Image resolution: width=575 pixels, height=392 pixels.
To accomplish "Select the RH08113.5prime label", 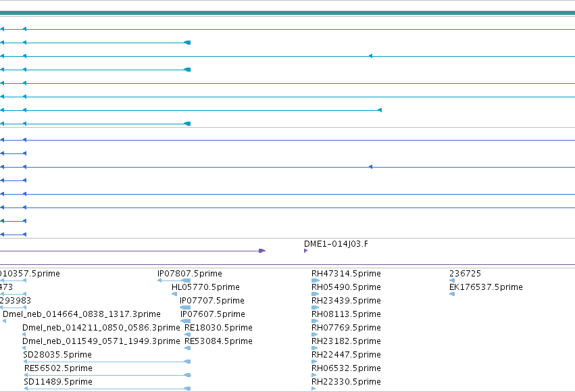I will point(346,314).
